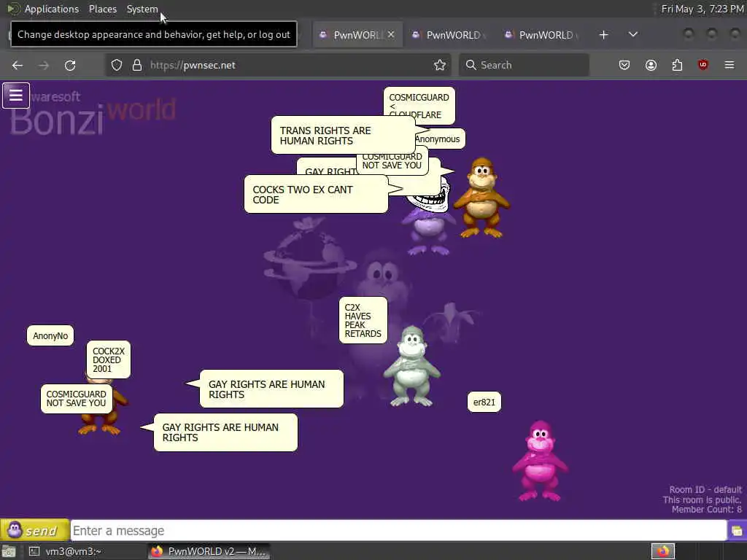The width and height of the screenshot is (747, 560).
Task: Go back with the browser back arrow
Action: [18, 65]
